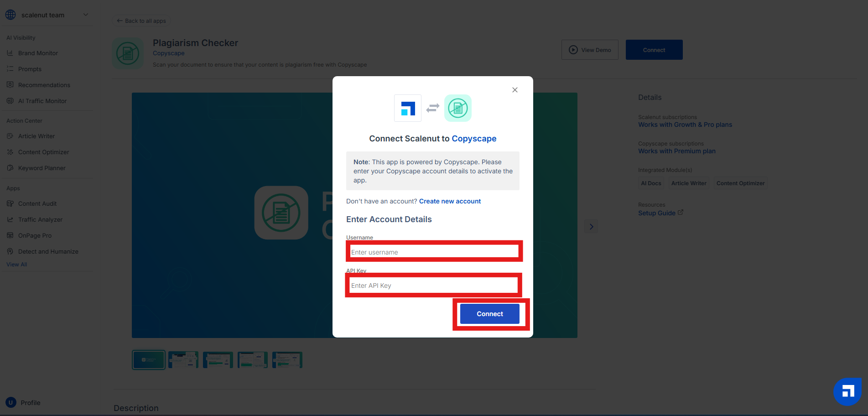
Task: Open Brand Monitor in the sidebar
Action: point(38,53)
